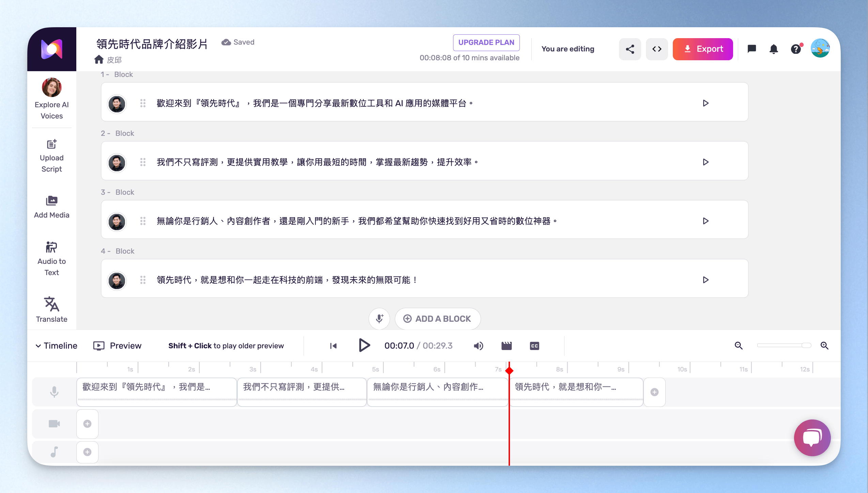Zoom out the timeline

pos(739,346)
